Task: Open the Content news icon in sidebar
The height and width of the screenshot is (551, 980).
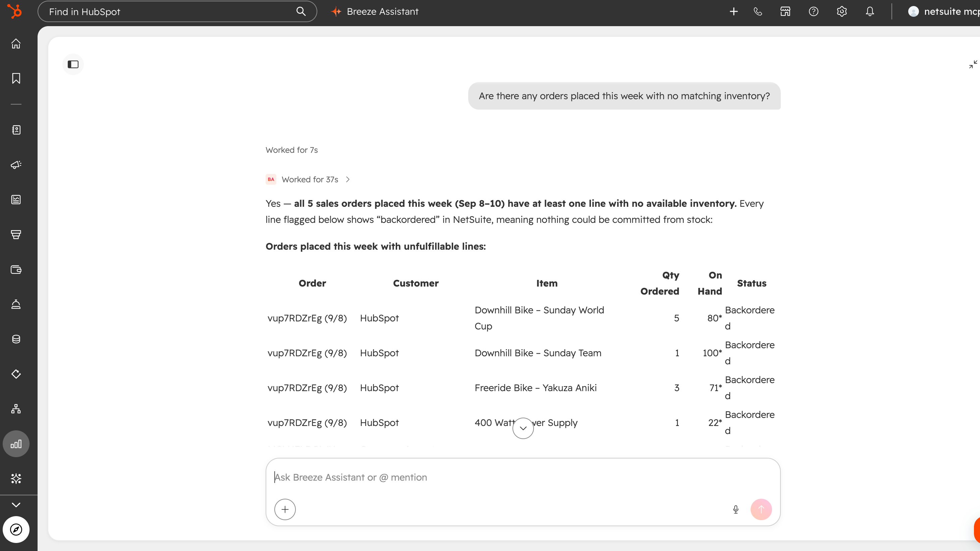Action: [16, 200]
